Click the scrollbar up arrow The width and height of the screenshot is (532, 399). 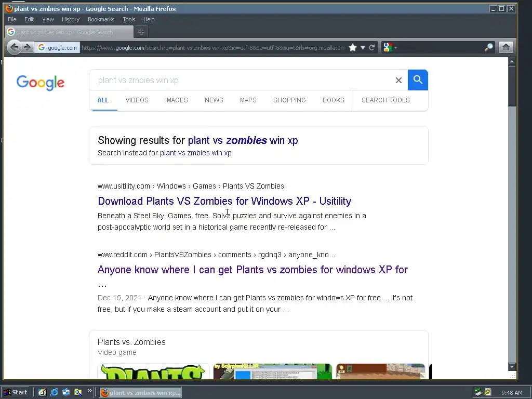pos(512,61)
